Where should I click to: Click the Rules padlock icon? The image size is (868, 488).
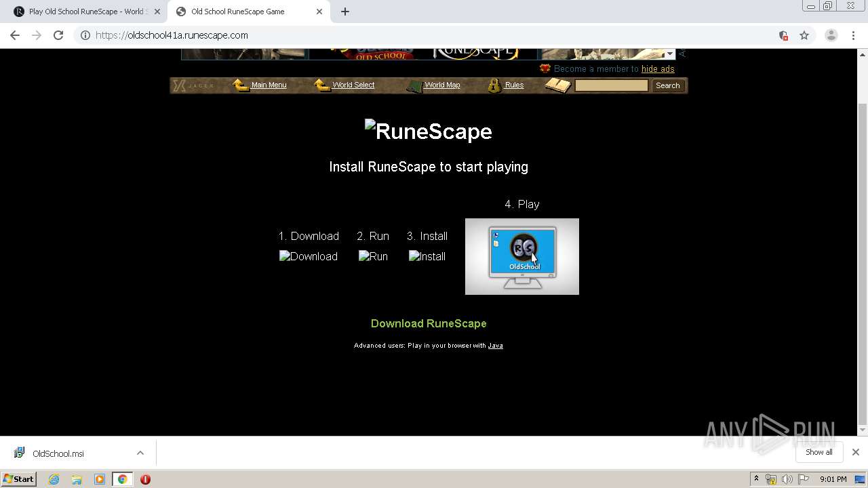(494, 85)
